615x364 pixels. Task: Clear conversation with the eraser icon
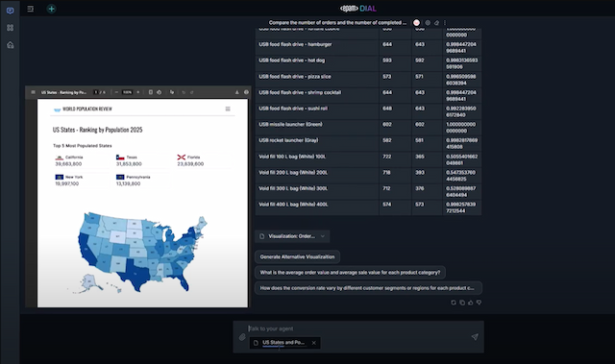[436, 23]
